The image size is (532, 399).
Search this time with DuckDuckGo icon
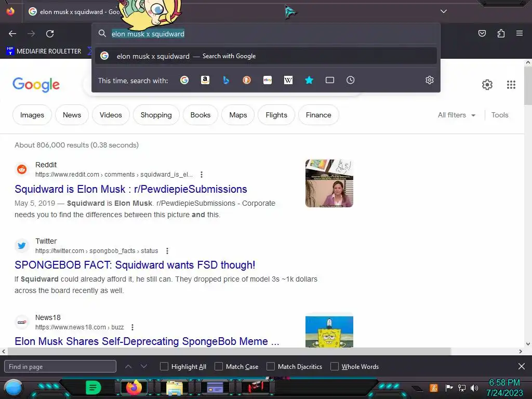pyautogui.click(x=247, y=80)
